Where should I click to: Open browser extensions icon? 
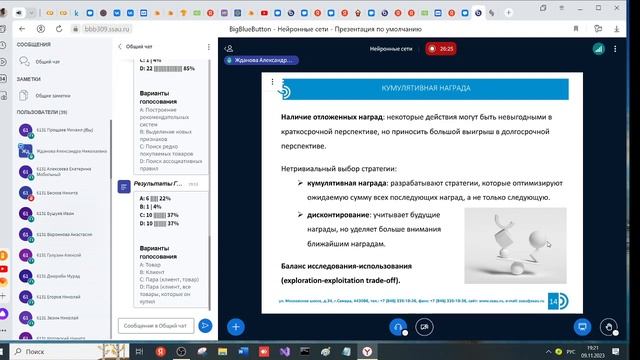598,29
